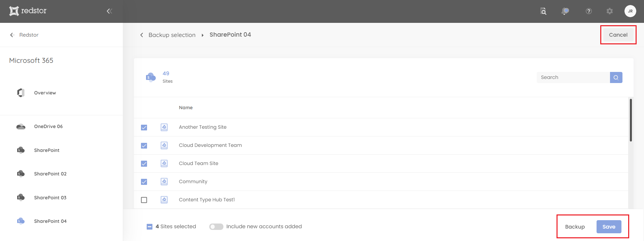Click the Save button
The image size is (644, 241).
pos(609,227)
